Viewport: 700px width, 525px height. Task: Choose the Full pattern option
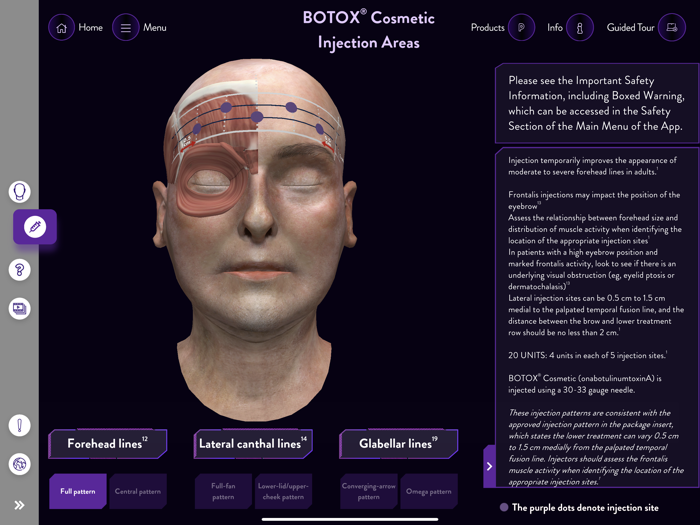tap(78, 492)
